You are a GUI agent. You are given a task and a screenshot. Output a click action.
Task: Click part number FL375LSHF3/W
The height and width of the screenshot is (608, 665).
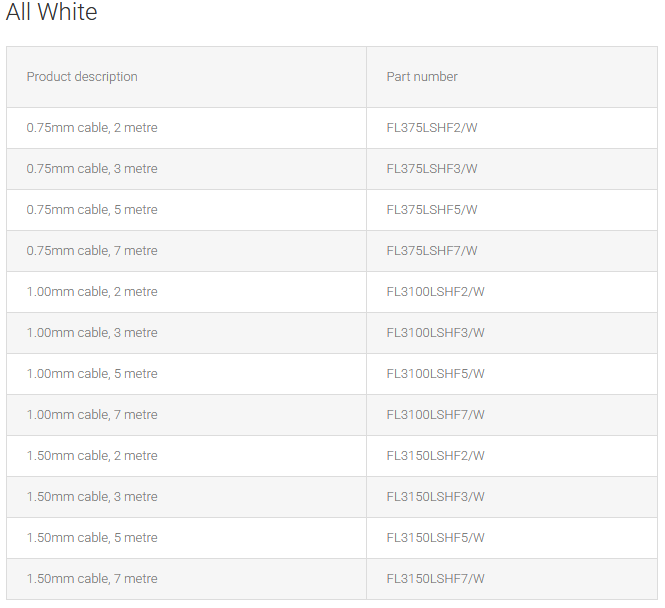click(x=432, y=169)
